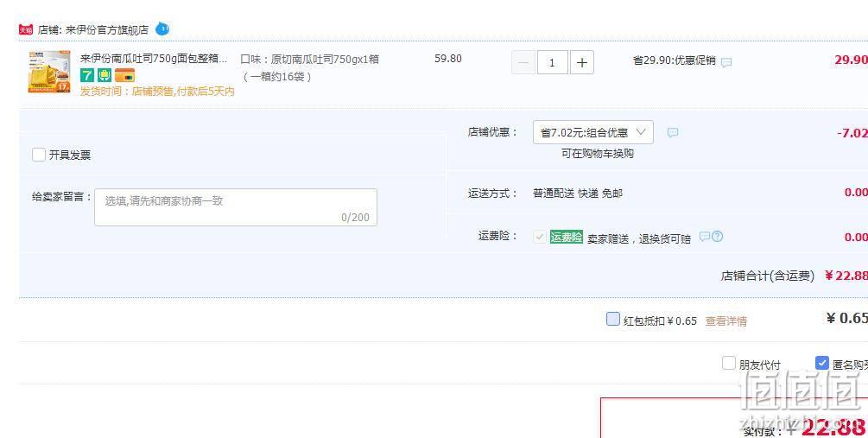Image resolution: width=868 pixels, height=438 pixels.
Task: Uncheck the 匿名购买 anonymous purchase checkbox
Action: [x=822, y=363]
